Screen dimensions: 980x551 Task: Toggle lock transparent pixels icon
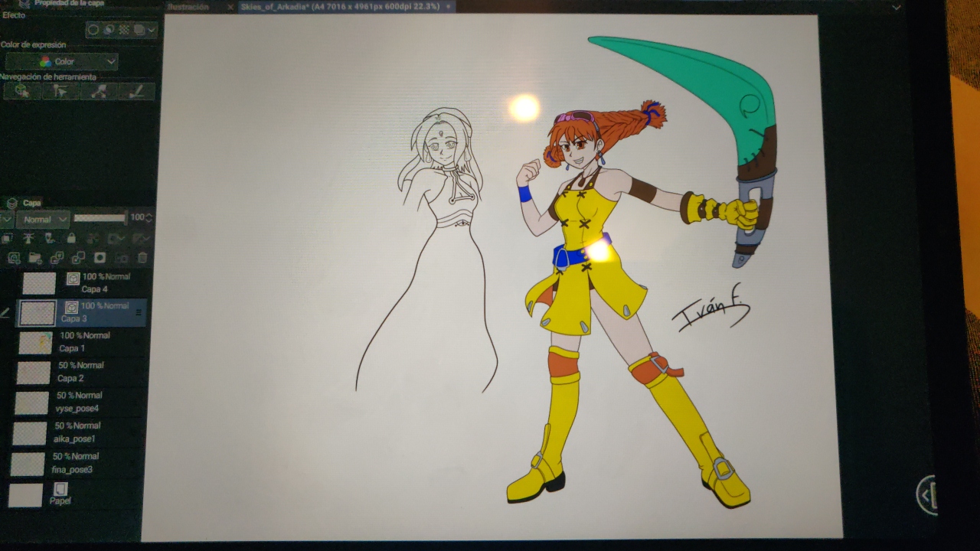coord(93,239)
